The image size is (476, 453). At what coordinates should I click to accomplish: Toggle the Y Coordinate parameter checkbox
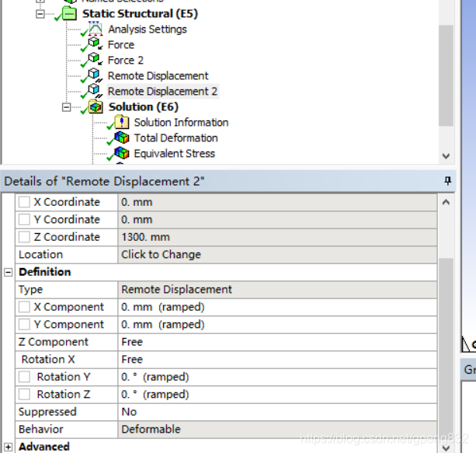[24, 219]
